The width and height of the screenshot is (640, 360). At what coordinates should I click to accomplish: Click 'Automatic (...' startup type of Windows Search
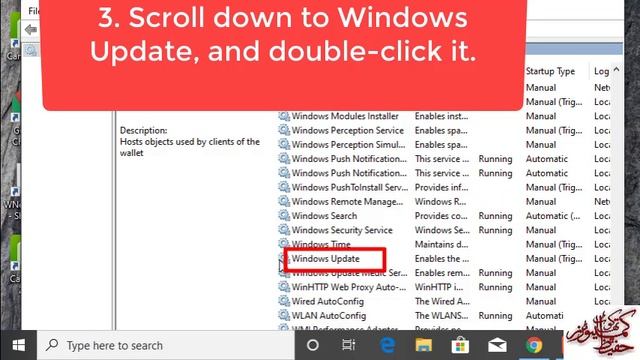click(x=553, y=216)
